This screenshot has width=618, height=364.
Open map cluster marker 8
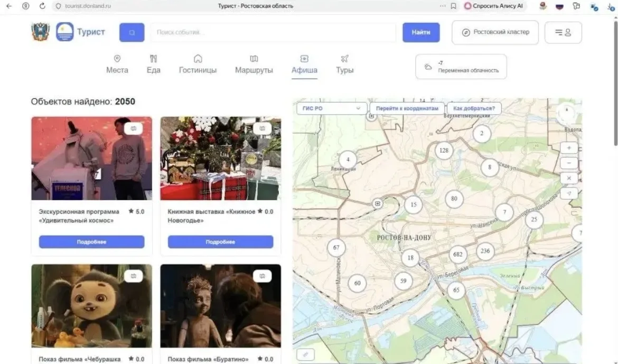pyautogui.click(x=490, y=167)
